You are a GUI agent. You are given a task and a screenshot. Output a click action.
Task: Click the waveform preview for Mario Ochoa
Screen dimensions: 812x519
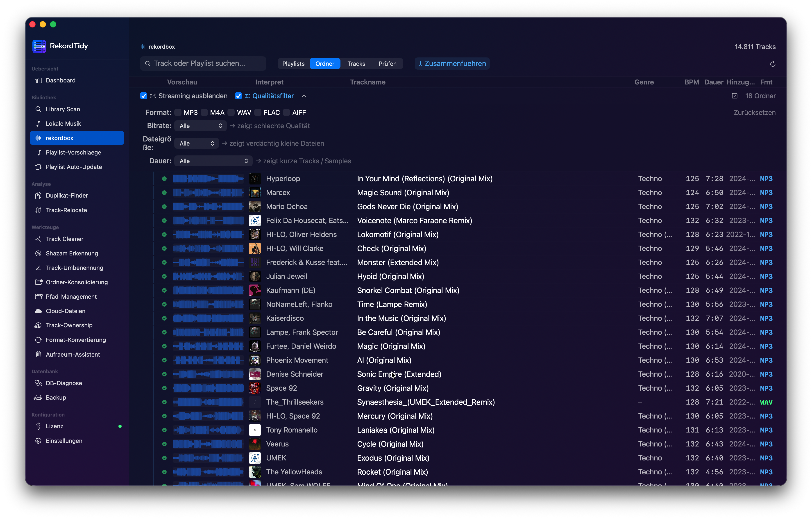click(208, 207)
